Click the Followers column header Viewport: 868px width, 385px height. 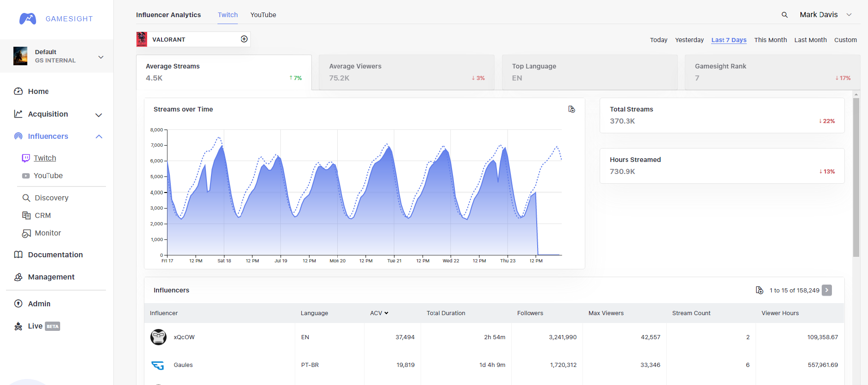pyautogui.click(x=530, y=313)
